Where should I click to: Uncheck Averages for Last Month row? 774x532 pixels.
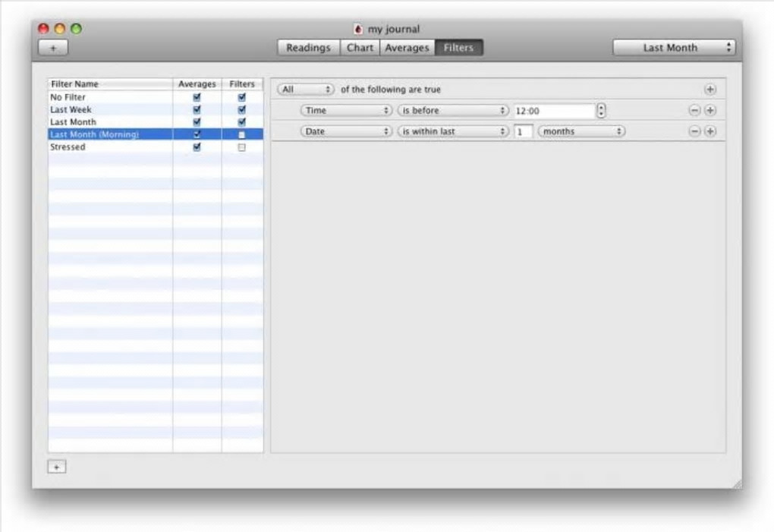pos(197,122)
